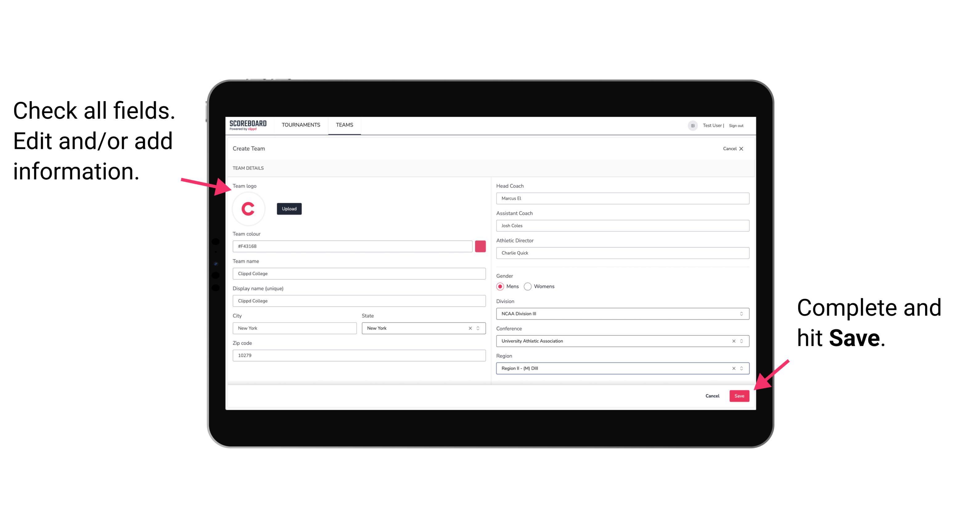Click the Upload team logo button
The height and width of the screenshot is (527, 980).
pyautogui.click(x=289, y=208)
